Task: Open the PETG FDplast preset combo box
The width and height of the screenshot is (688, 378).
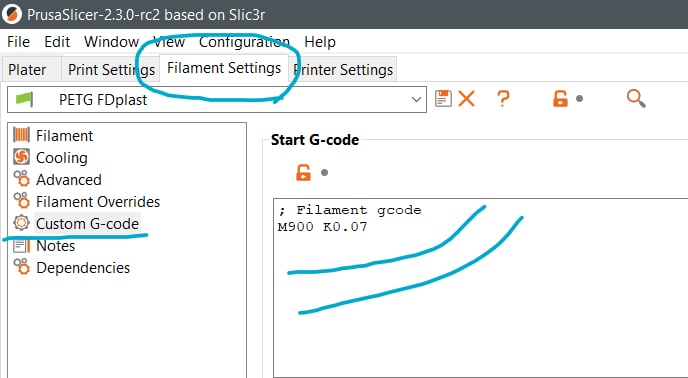Action: [217, 100]
